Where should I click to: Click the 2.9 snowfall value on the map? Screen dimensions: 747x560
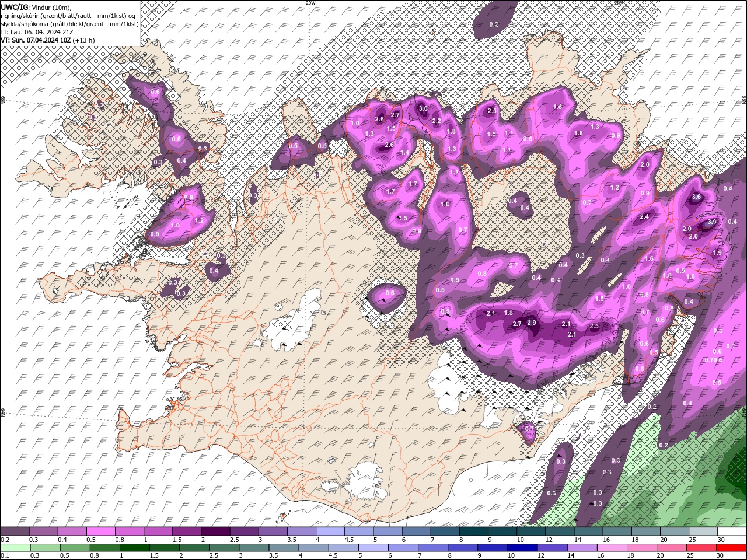coord(531,323)
